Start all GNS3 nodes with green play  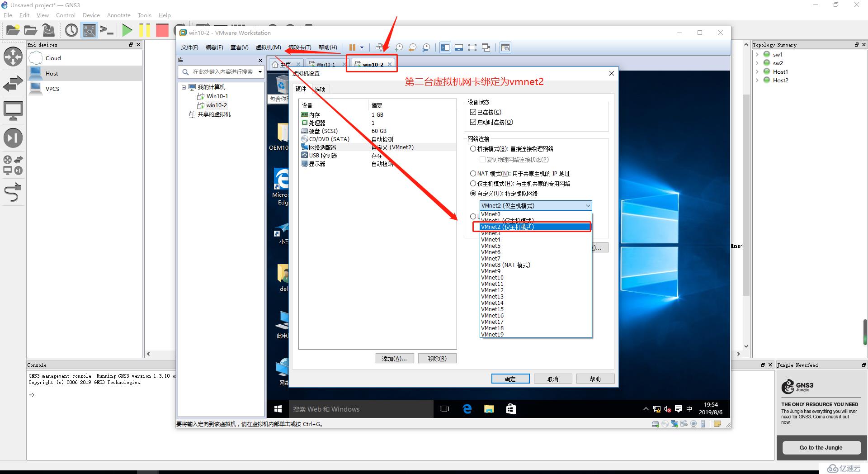click(127, 30)
